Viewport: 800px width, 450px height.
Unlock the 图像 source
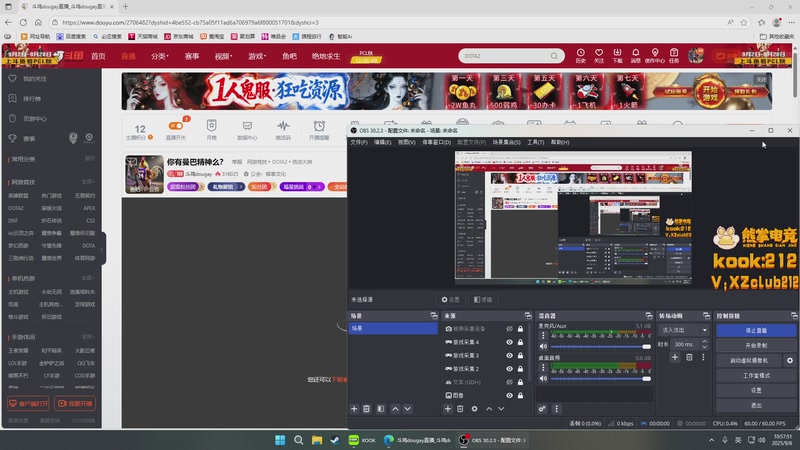coord(520,395)
